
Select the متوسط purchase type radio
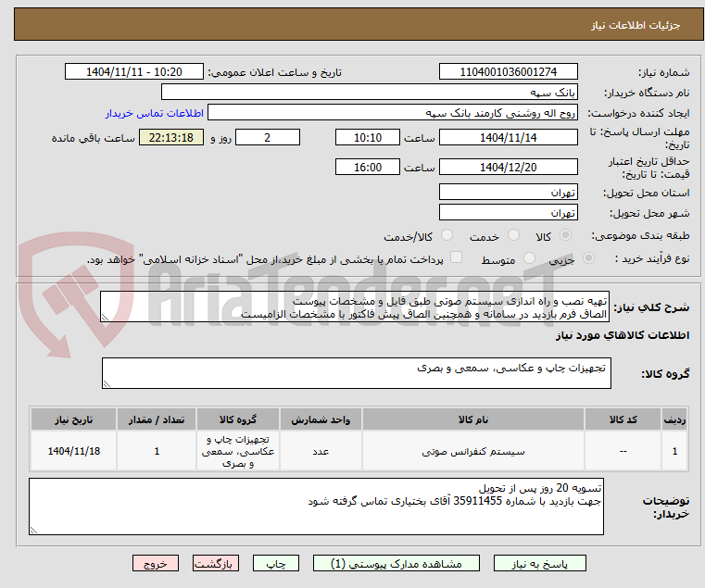point(529,258)
